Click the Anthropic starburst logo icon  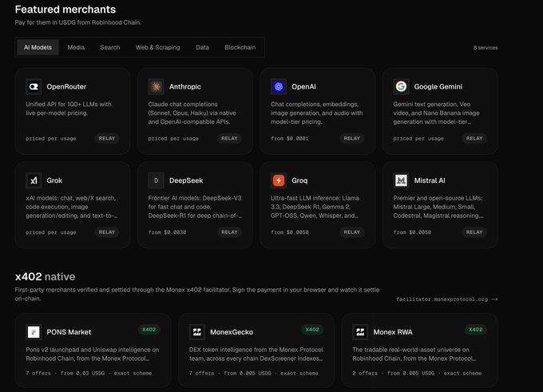pyautogui.click(x=157, y=86)
